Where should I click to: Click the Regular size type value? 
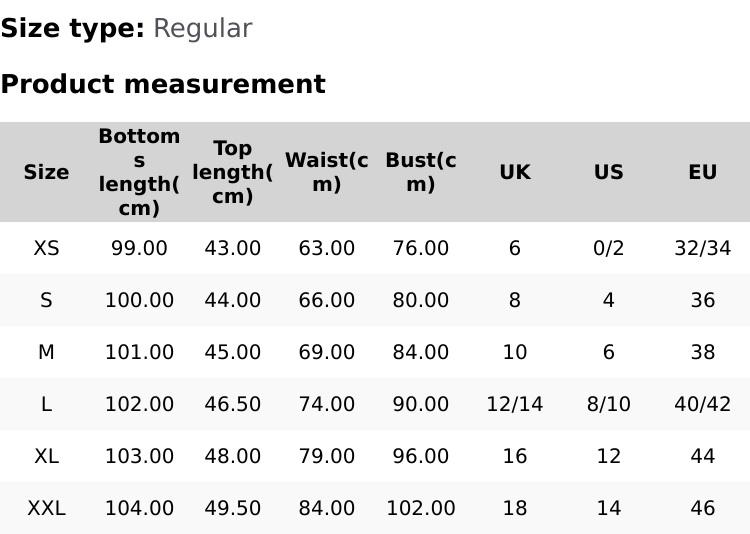pyautogui.click(x=202, y=29)
